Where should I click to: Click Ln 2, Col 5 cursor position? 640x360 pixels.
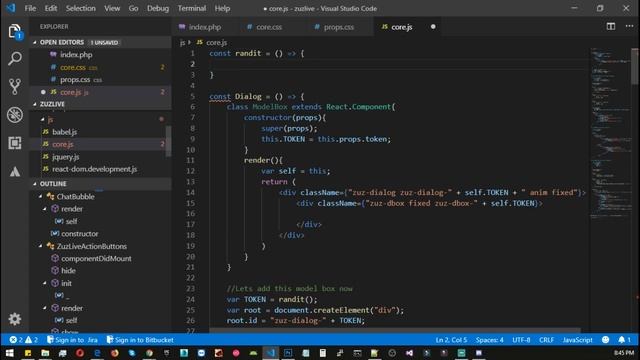coord(451,340)
